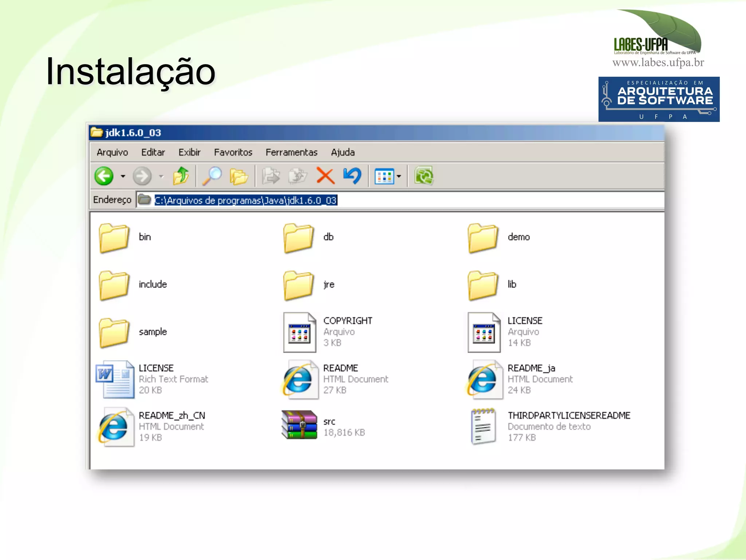Viewport: 746px width, 560px height.
Task: Click the green Back arrow button
Action: (x=104, y=176)
